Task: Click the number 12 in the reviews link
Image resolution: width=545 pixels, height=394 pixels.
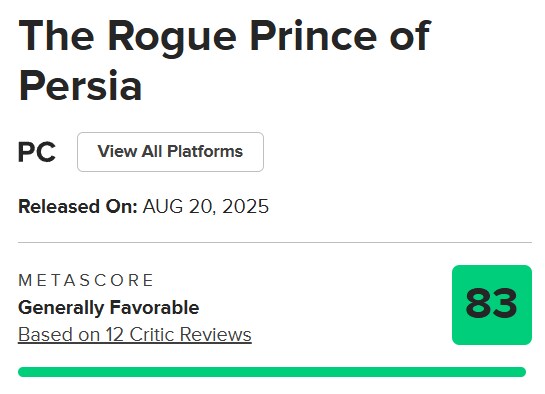Action: [115, 335]
